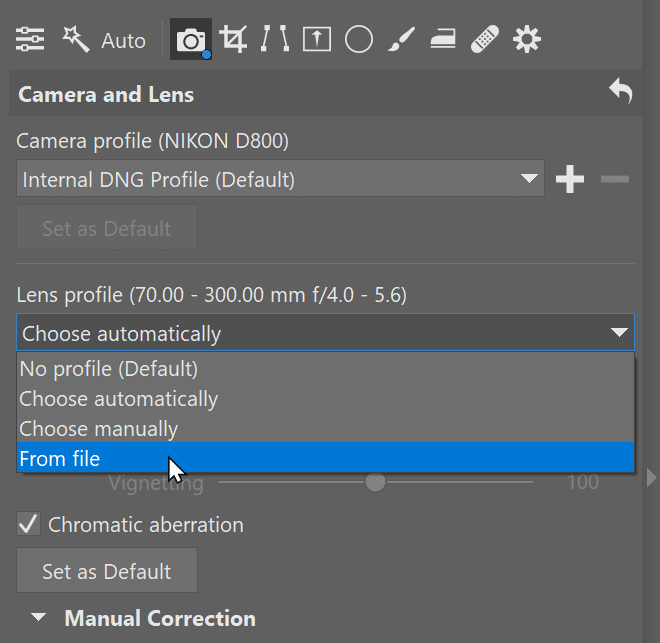Collapse the Manual Correction section
This screenshot has height=643, width=660.
coord(39,617)
